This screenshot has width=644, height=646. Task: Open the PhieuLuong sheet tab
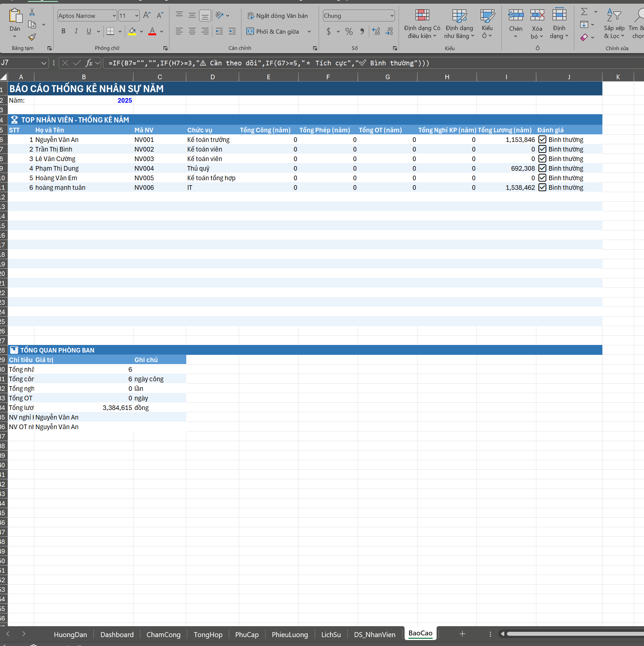[x=289, y=634]
